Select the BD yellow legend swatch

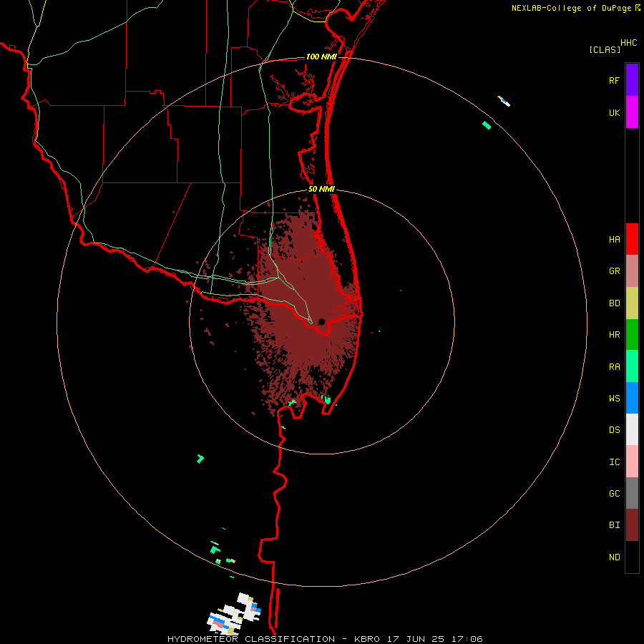632,303
